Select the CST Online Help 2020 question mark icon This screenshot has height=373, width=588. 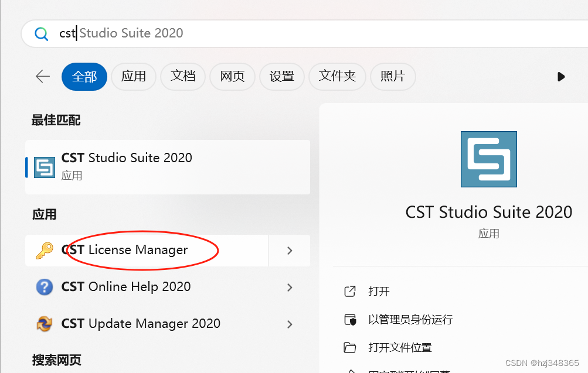click(45, 287)
